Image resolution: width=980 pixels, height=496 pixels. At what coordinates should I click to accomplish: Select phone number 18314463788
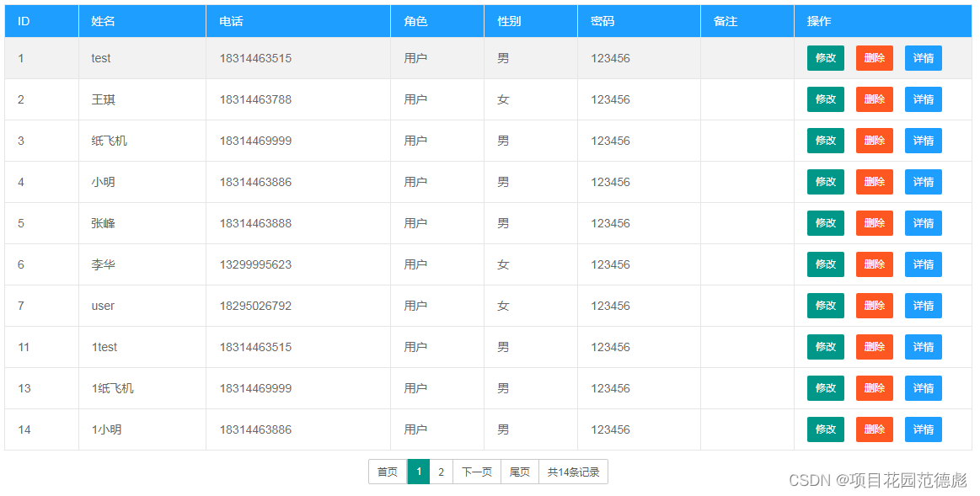click(255, 99)
